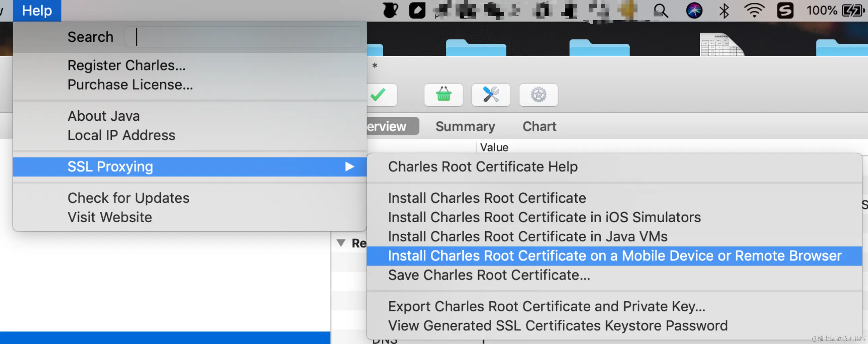868x344 pixels.
Task: View Generated SSL Certificates Keystore Password
Action: tap(614, 325)
